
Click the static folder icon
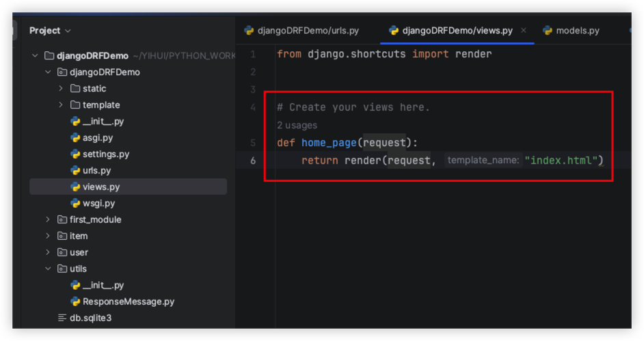point(75,89)
